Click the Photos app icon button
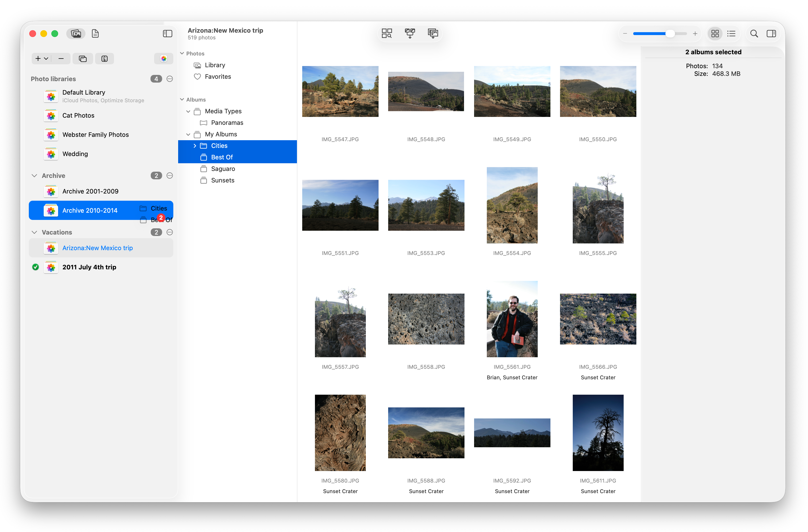808x532 pixels. [x=164, y=58]
